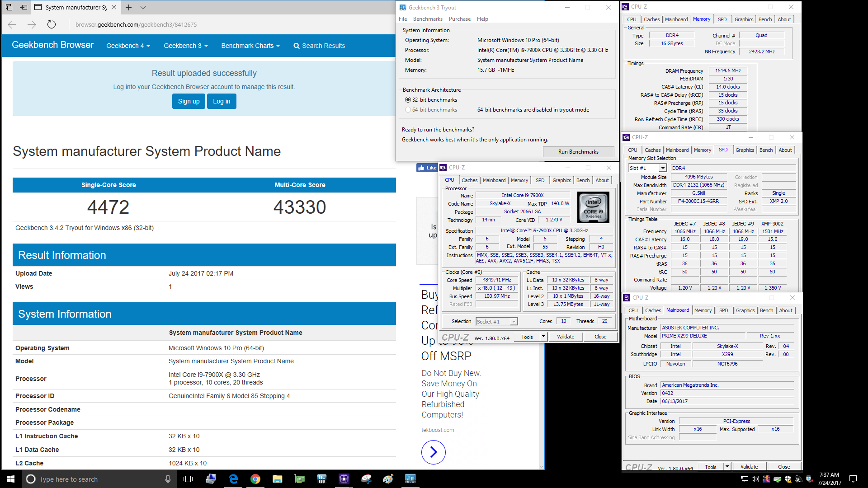Image resolution: width=868 pixels, height=488 pixels.
Task: Click the volume speaker tray icon
Action: pyautogui.click(x=755, y=479)
